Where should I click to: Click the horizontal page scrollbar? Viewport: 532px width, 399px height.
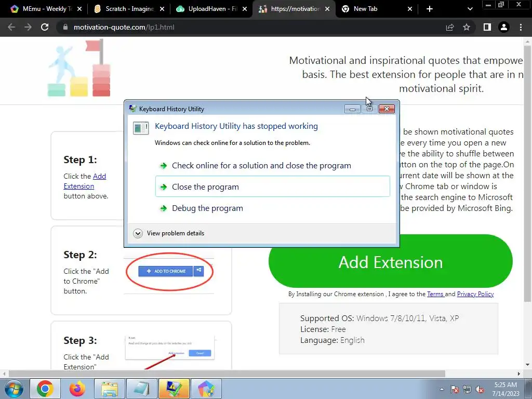click(x=227, y=374)
